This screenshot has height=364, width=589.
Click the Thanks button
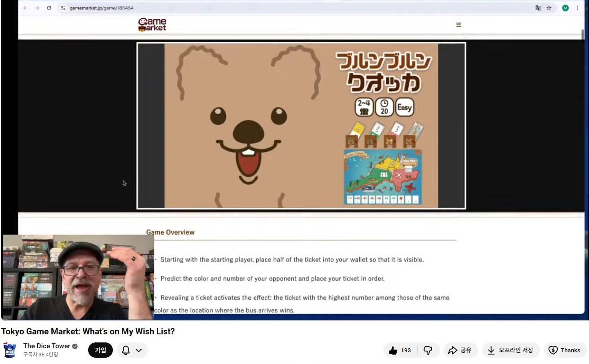pyautogui.click(x=565, y=351)
